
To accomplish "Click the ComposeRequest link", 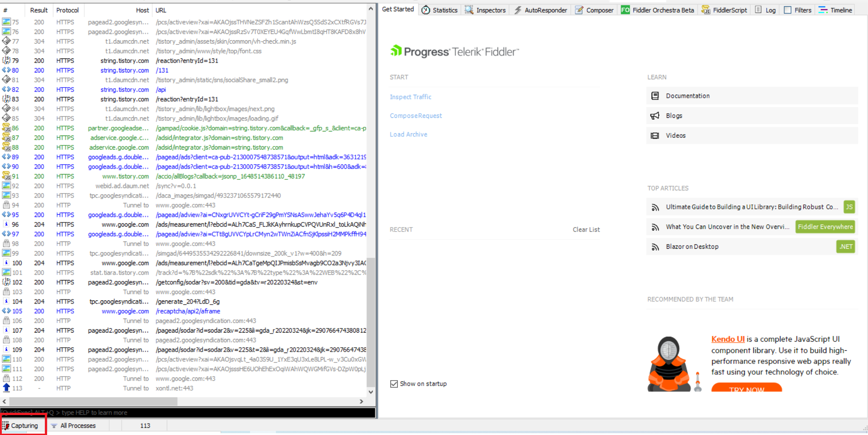I will 416,116.
